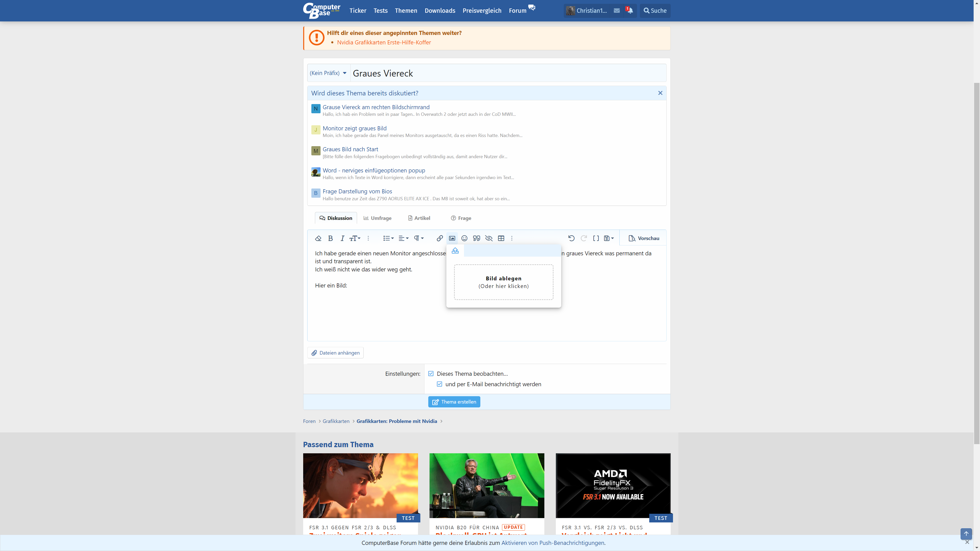Insert a table into the post
This screenshot has height=551, width=980.
click(501, 238)
